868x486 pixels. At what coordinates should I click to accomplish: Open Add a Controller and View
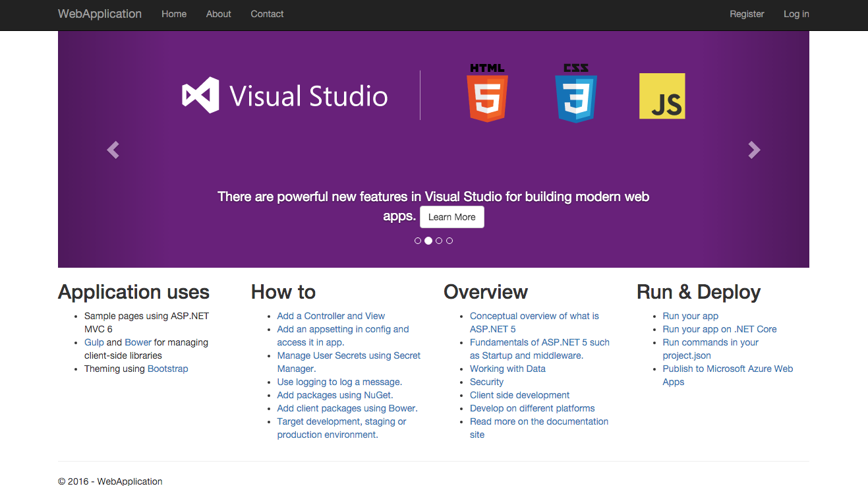point(331,316)
